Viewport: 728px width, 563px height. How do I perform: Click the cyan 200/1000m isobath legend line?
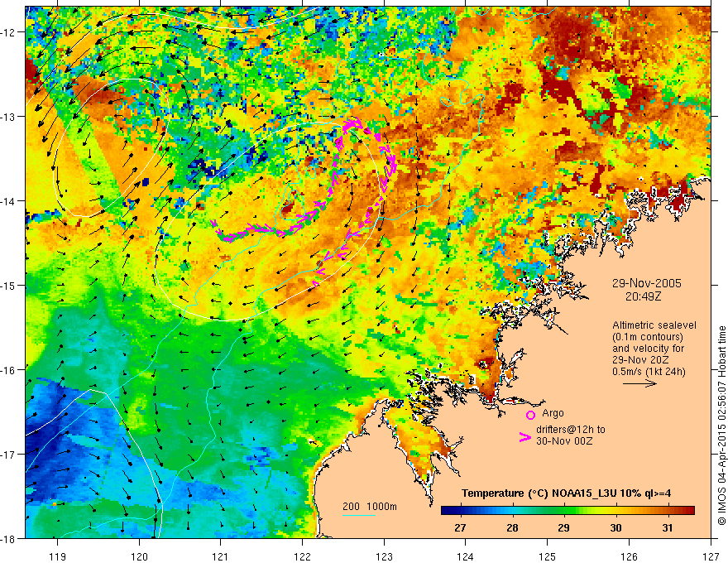359,515
